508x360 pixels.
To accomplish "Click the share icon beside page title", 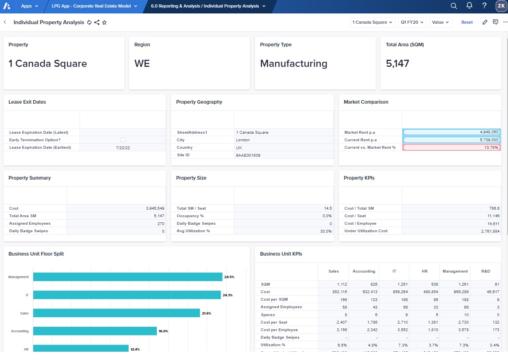I will (97, 22).
